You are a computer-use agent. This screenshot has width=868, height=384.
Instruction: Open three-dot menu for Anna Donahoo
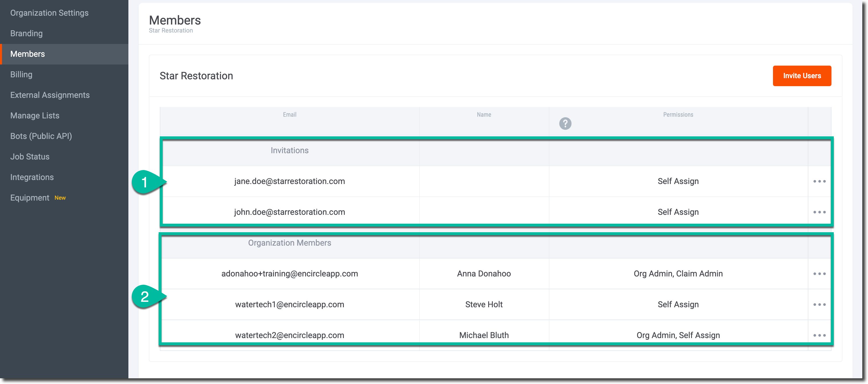(x=819, y=274)
